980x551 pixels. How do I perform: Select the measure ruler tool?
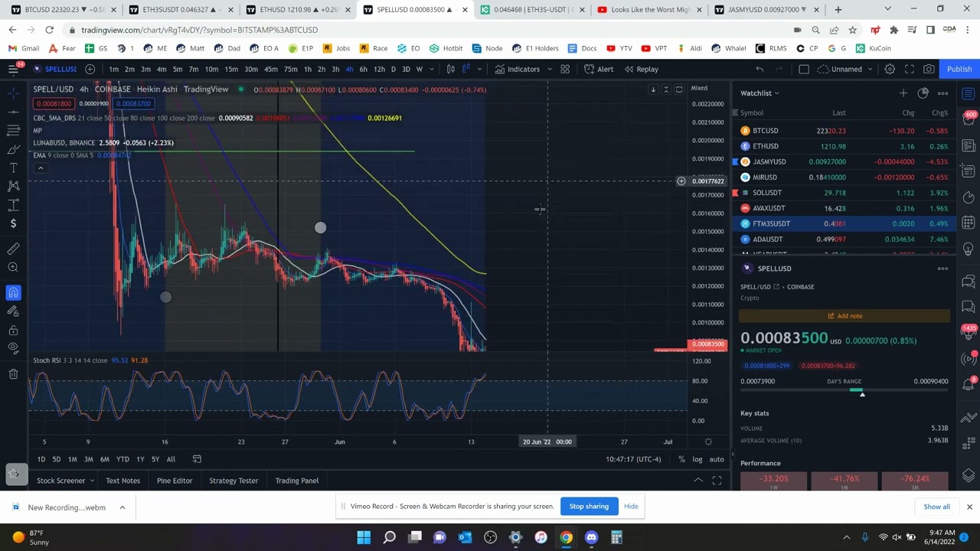[13, 249]
